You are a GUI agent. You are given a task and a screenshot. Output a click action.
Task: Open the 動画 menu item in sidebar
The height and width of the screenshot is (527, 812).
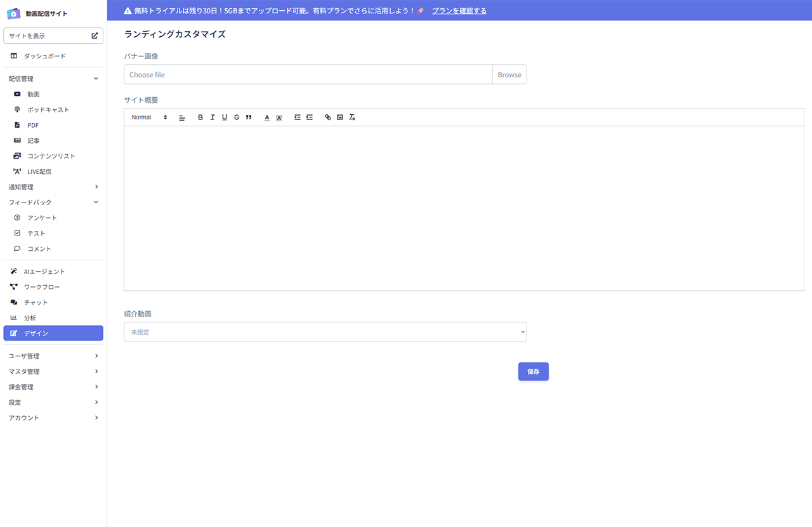(34, 95)
